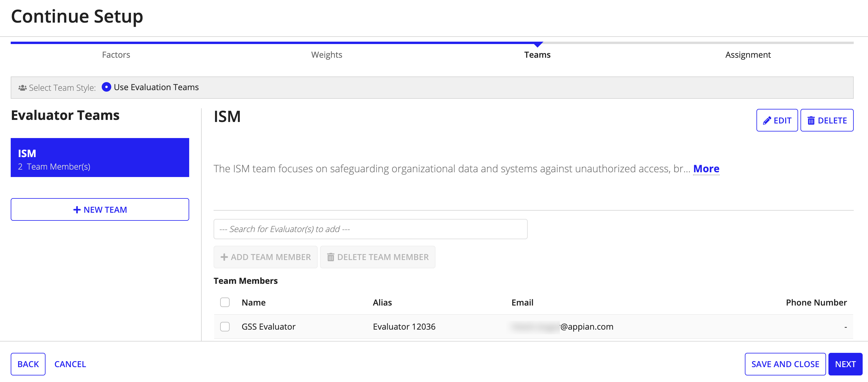Click DELETE for the ISM team
The image size is (868, 382).
click(x=827, y=120)
